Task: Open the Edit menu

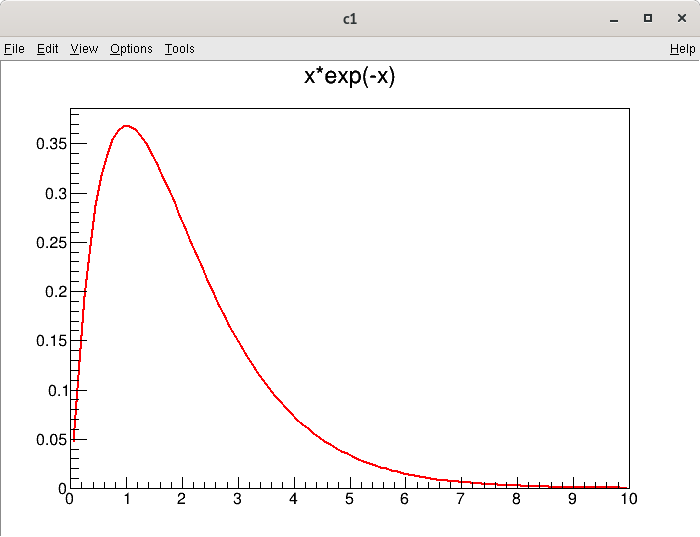Action: [x=48, y=49]
